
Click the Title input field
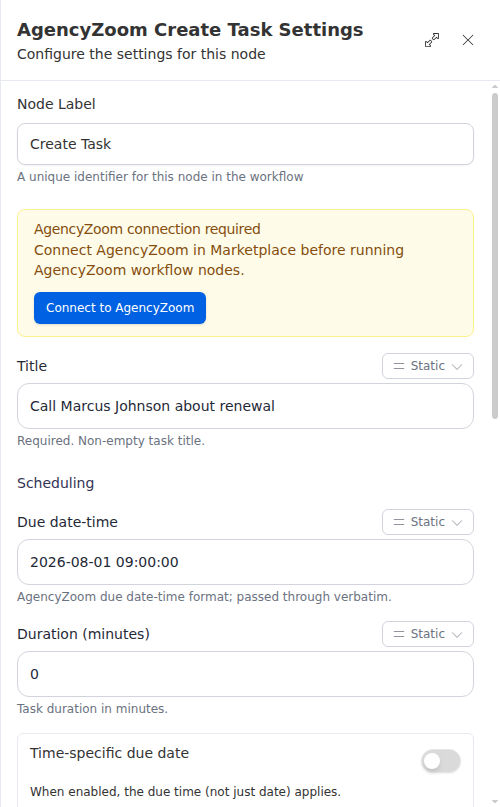[x=245, y=406]
